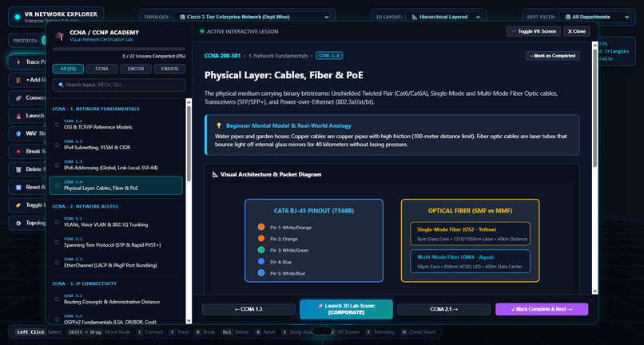The height and width of the screenshot is (345, 644).
Task: Click the gear Topology icon
Action: [x=18, y=223]
